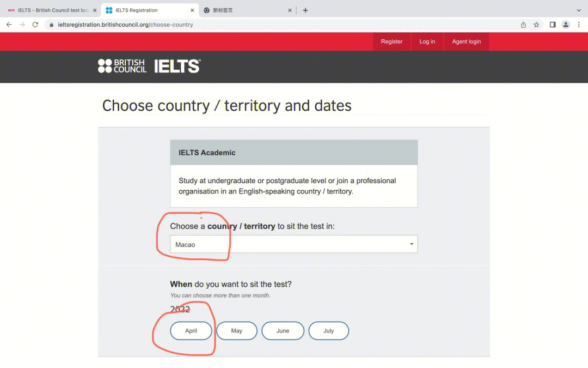Image resolution: width=588 pixels, height=368 pixels.
Task: Open a new tab with plus icon
Action: pos(305,10)
